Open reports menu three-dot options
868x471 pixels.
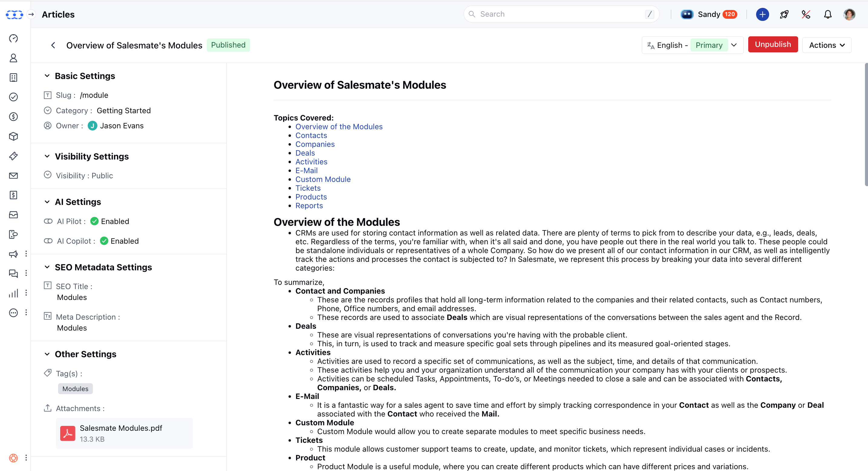[x=26, y=293]
